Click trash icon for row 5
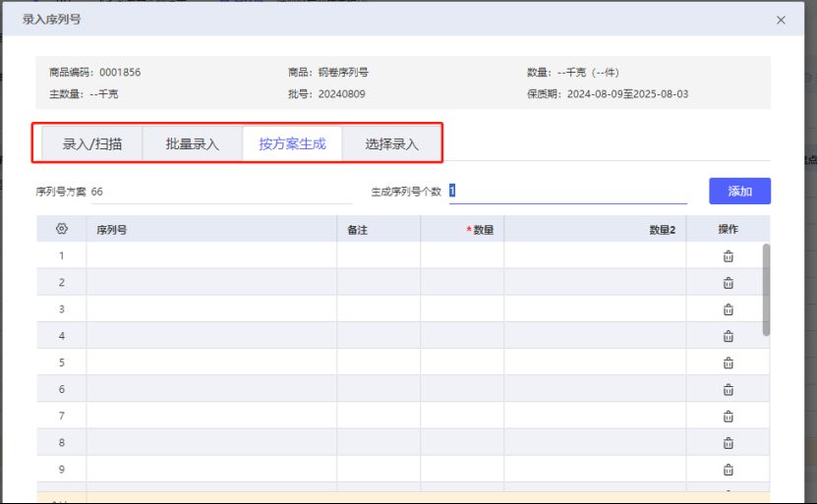817x504 pixels. pyautogui.click(x=728, y=363)
